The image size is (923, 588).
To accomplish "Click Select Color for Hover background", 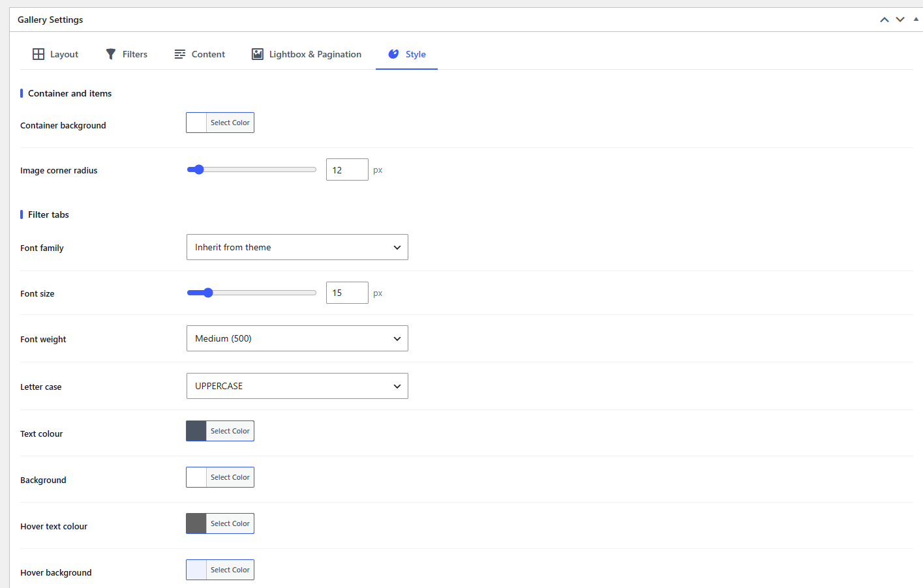I will [x=230, y=570].
